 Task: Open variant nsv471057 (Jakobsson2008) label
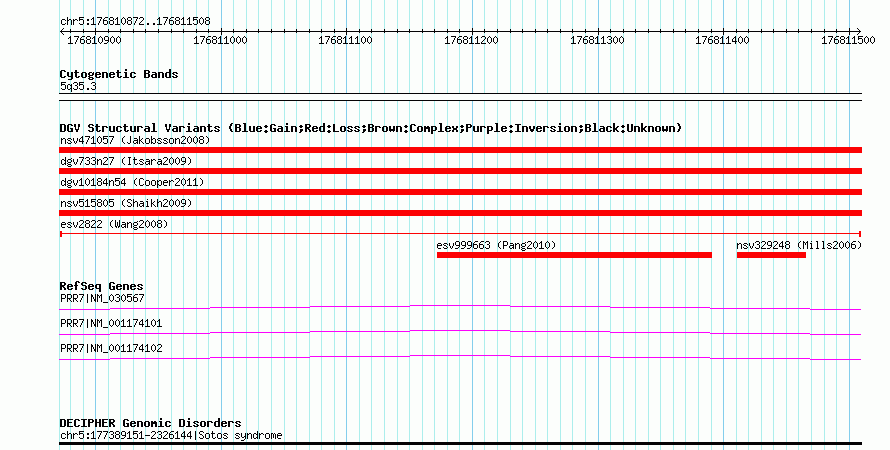click(x=135, y=140)
